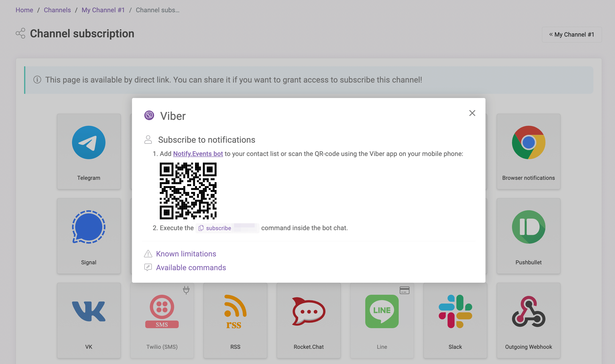The image size is (615, 364).
Task: Click the share icon beside Channel subscription
Action: [20, 33]
